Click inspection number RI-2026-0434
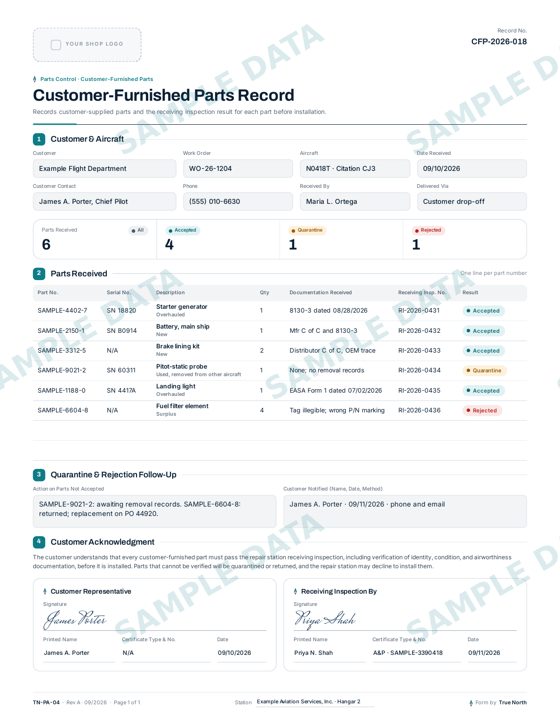This screenshot has height=725, width=560. [x=419, y=370]
